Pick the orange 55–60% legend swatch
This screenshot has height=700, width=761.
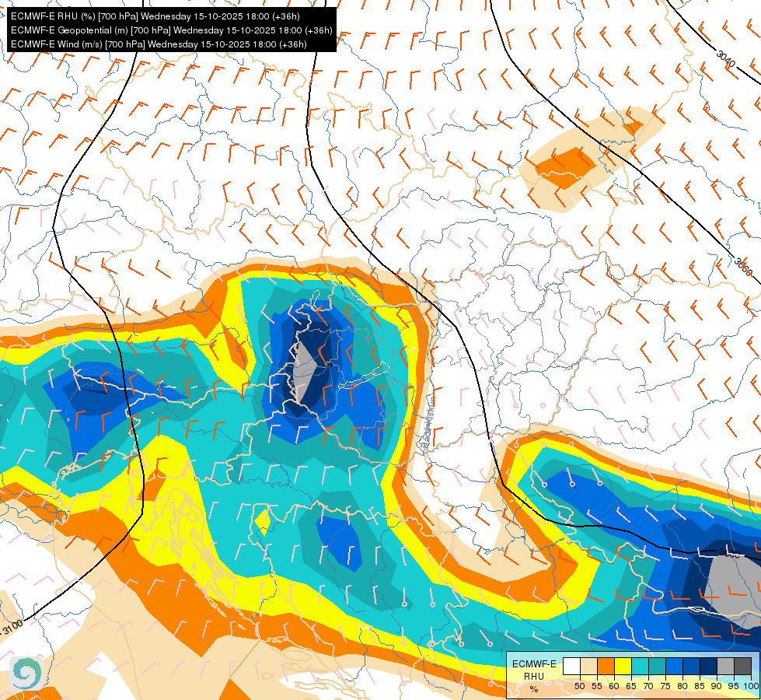606,667
